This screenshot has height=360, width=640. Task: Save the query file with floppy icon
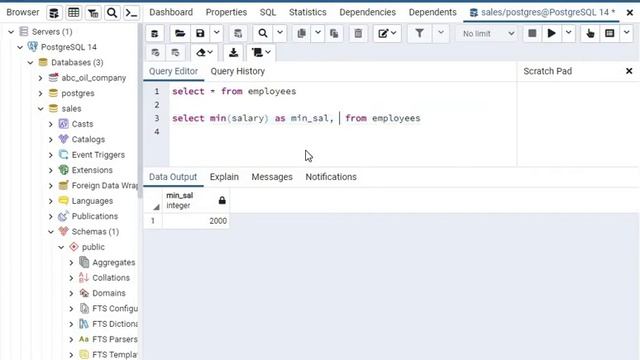[200, 33]
